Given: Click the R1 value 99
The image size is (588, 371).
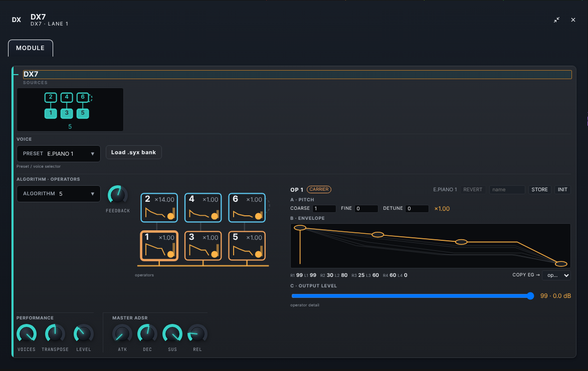Looking at the screenshot, I should [299, 275].
